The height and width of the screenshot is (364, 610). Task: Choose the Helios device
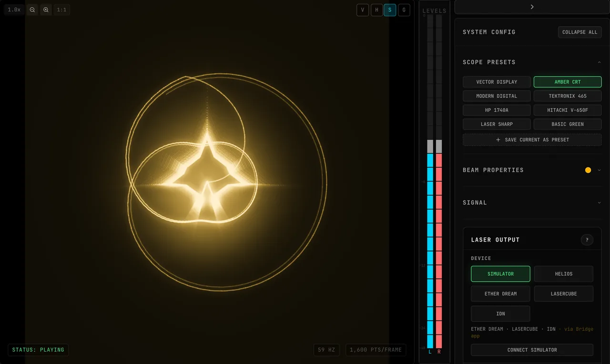click(564, 274)
